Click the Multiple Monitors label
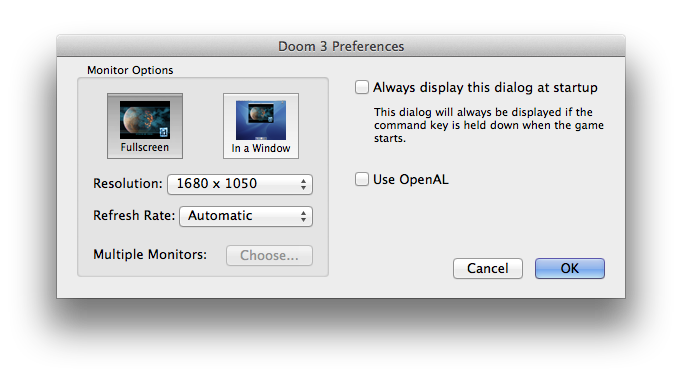 click(150, 254)
